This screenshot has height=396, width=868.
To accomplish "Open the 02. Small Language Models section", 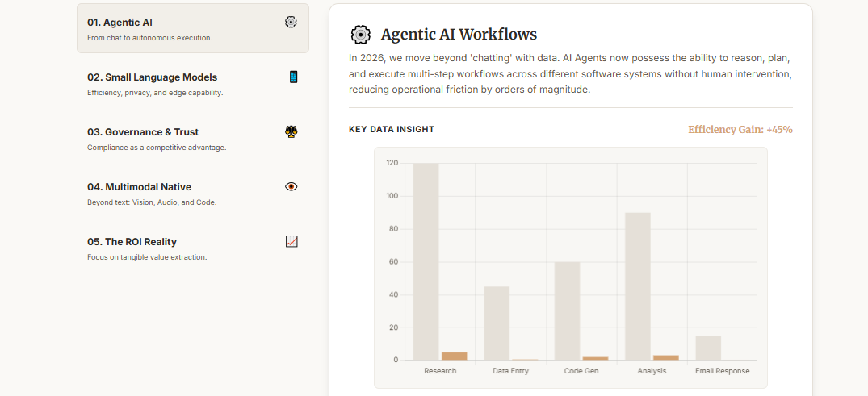I will click(x=192, y=84).
